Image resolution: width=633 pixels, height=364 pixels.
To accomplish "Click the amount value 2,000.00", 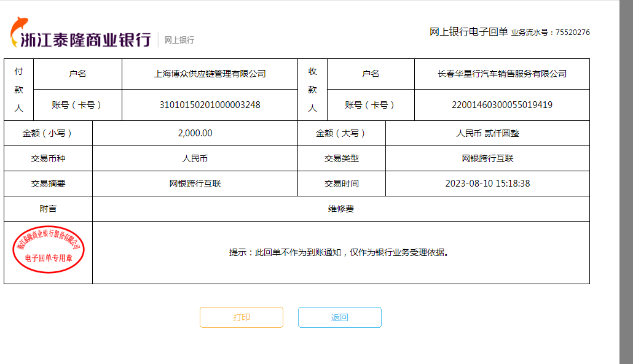I will tap(195, 133).
